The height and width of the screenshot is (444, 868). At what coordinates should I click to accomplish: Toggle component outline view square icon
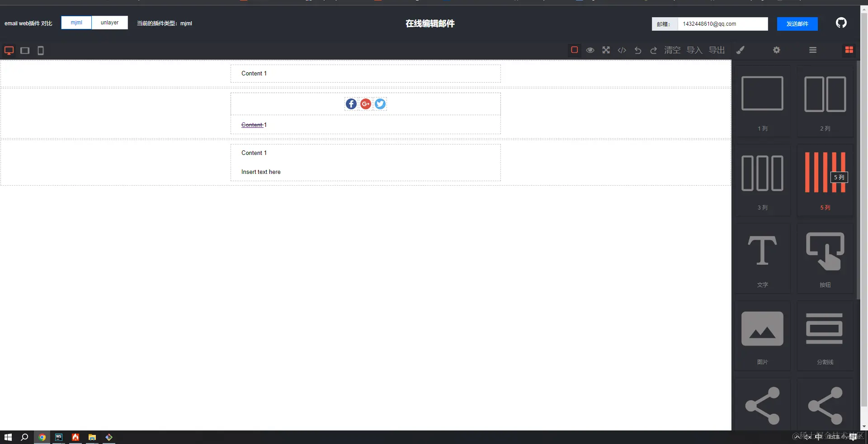pyautogui.click(x=575, y=50)
